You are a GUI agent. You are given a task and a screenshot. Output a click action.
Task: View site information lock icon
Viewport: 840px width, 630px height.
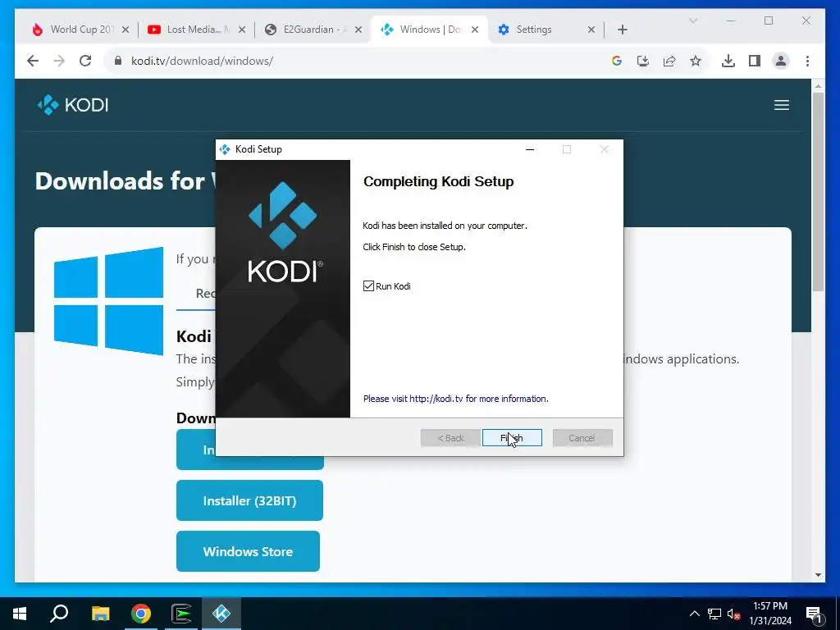118,61
